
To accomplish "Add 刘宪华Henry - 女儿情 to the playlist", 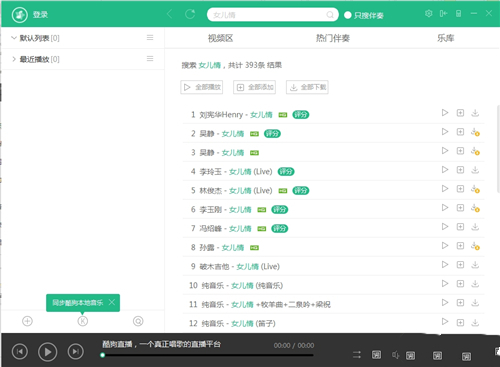I will point(460,113).
